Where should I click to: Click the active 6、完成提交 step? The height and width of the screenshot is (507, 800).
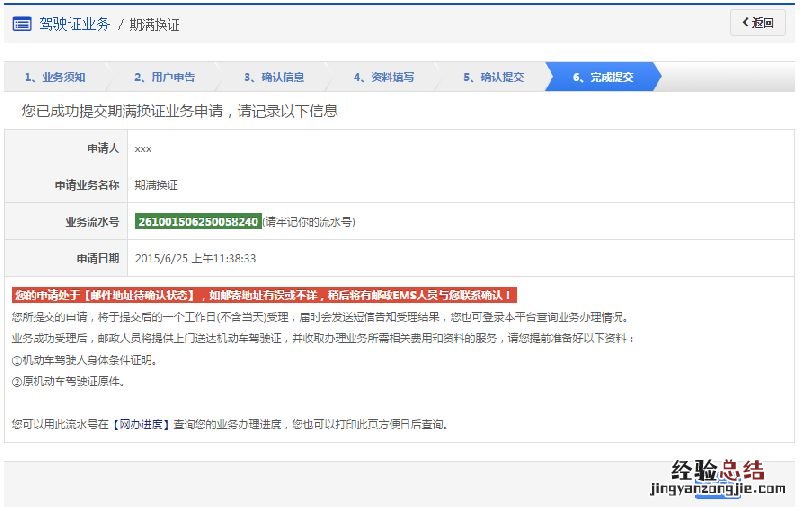602,77
